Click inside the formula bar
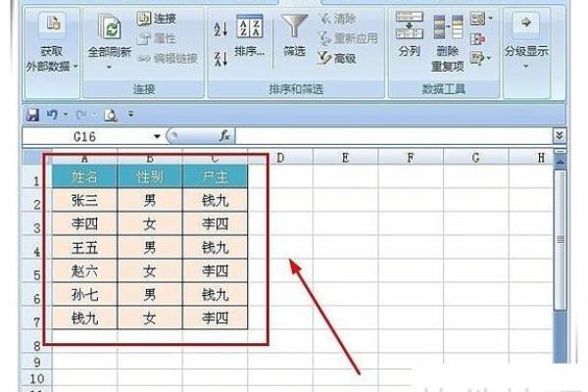 394,136
